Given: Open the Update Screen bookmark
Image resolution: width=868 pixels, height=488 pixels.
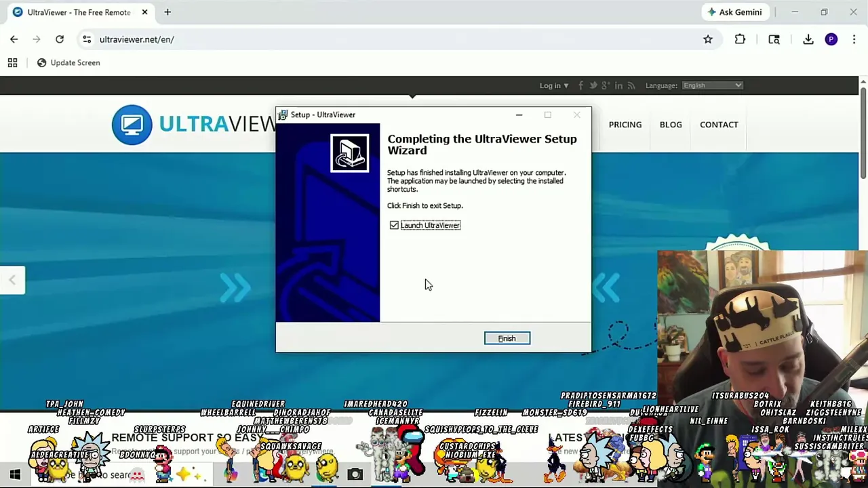Looking at the screenshot, I should pyautogui.click(x=68, y=62).
